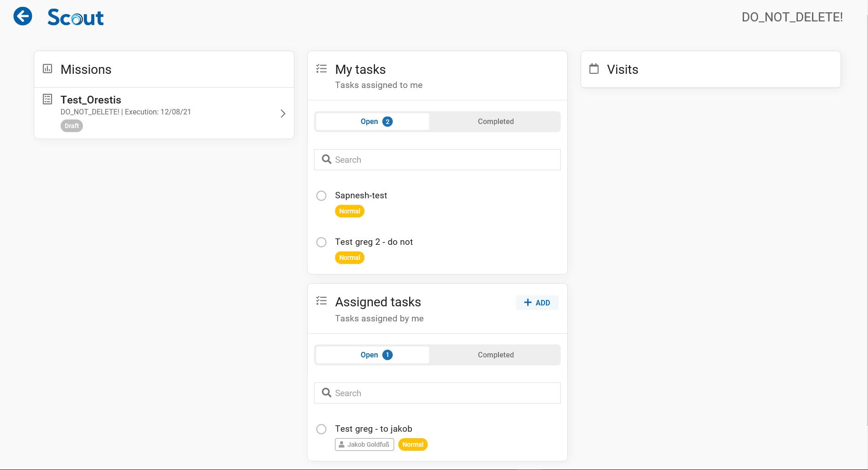The width and height of the screenshot is (868, 470).
Task: Expand Test_Orestis mission with chevron arrow
Action: coord(282,114)
